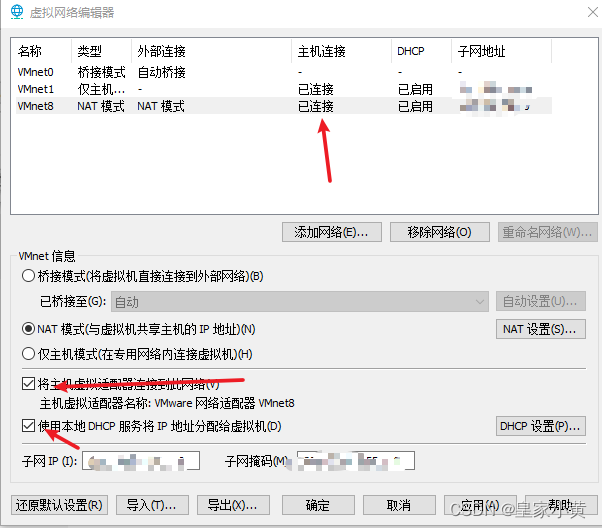Click the Virtual Network Editor globe icon
Image resolution: width=602 pixels, height=528 pixels.
click(17, 12)
